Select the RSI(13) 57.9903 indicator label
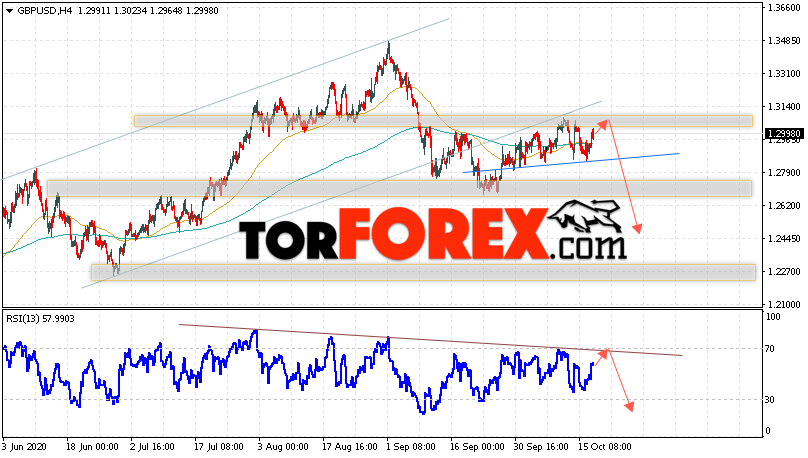This screenshot has height=458, width=808. [40, 319]
